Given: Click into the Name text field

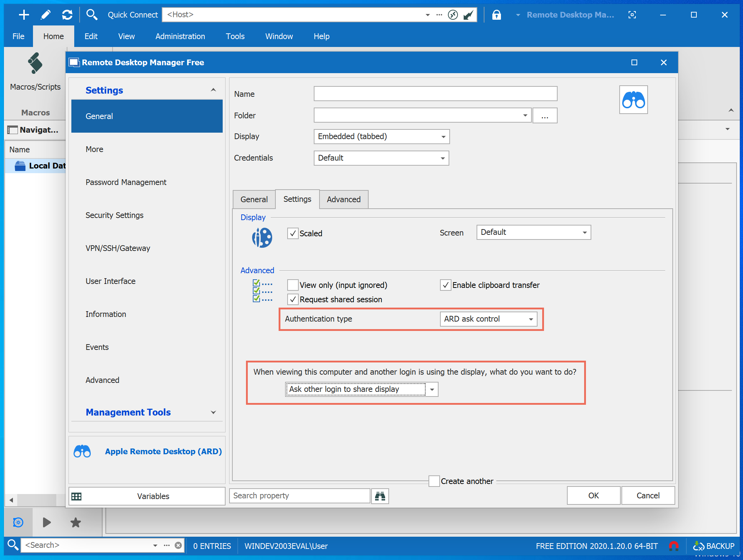Looking at the screenshot, I should point(435,94).
